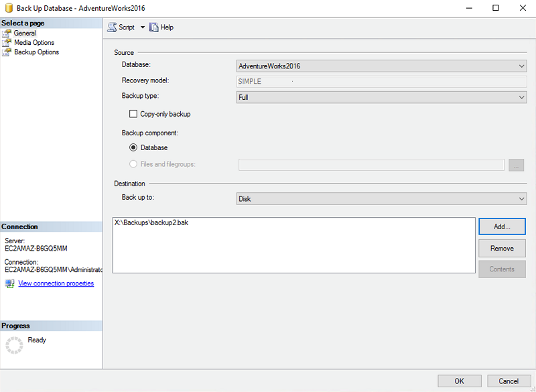Expand the Database dropdown
536x392 pixels.
[521, 66]
